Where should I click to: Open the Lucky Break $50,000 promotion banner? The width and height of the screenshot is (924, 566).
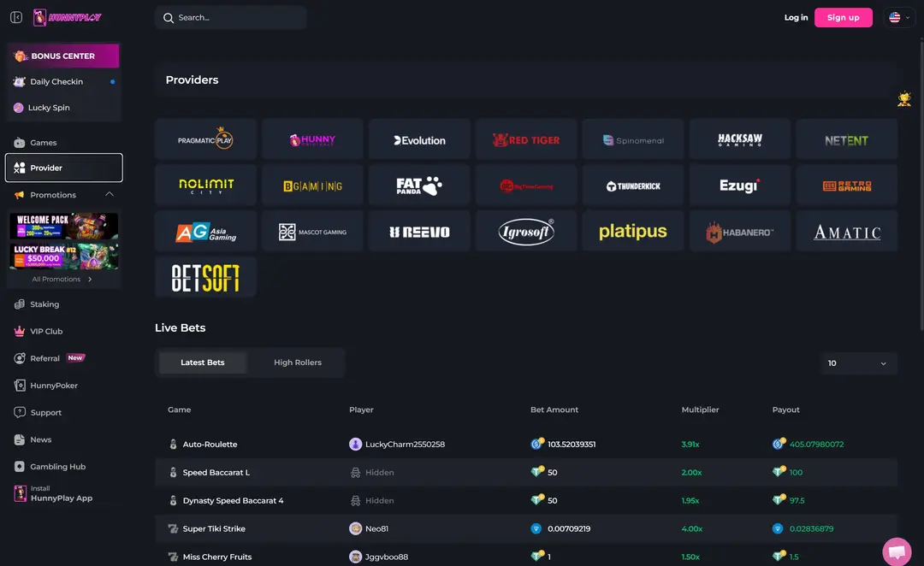pyautogui.click(x=63, y=256)
